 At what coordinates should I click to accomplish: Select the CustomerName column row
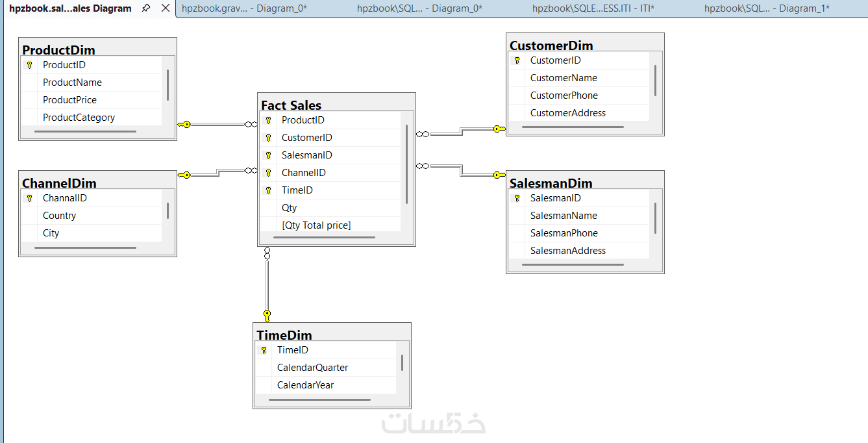[x=578, y=78]
